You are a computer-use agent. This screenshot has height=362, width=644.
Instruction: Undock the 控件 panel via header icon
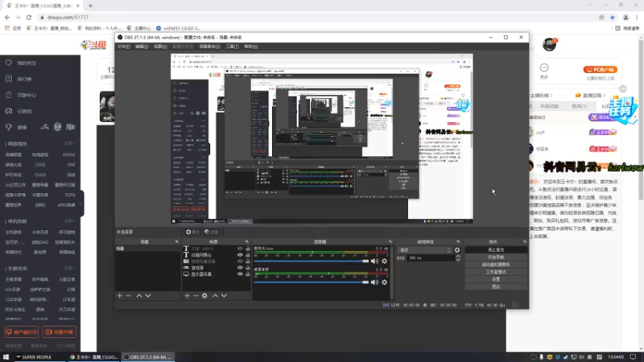(x=525, y=242)
